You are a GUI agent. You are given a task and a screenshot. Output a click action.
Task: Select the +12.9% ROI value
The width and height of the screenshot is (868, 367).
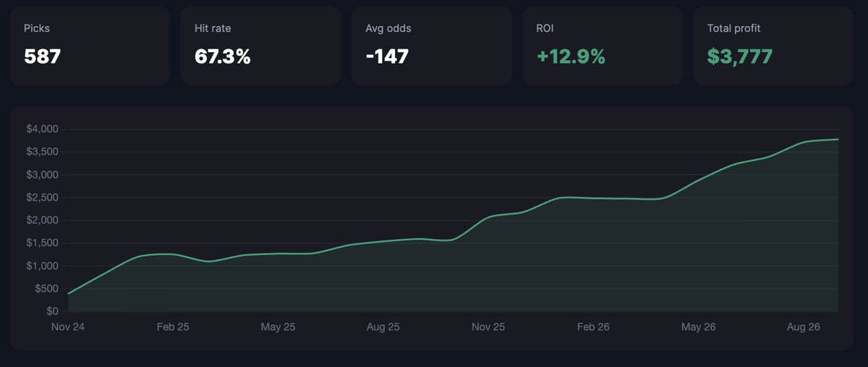(571, 56)
